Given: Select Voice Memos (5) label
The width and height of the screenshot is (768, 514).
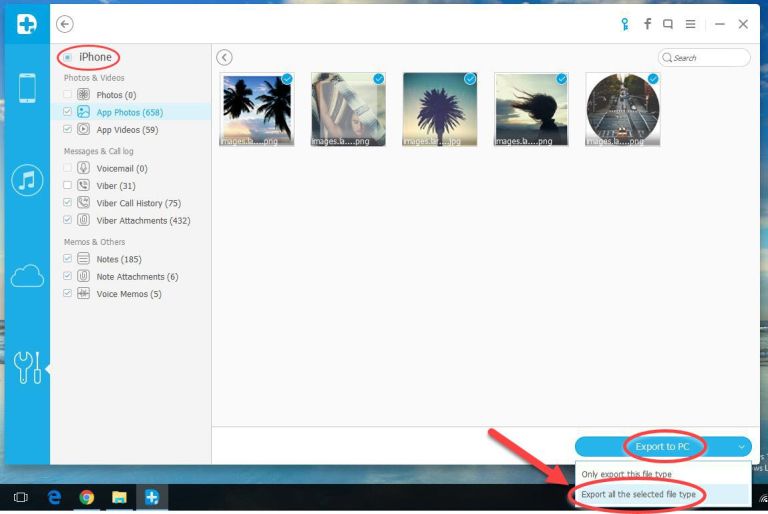Looking at the screenshot, I should coord(129,294).
